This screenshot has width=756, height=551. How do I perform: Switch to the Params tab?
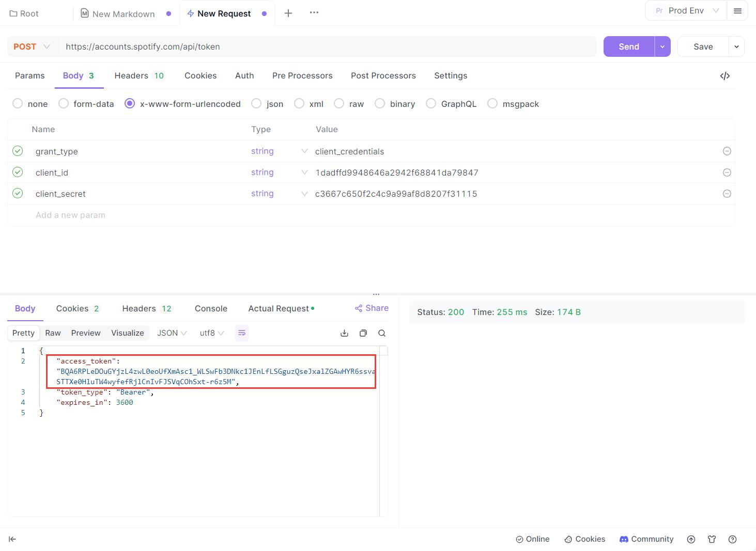(x=30, y=76)
